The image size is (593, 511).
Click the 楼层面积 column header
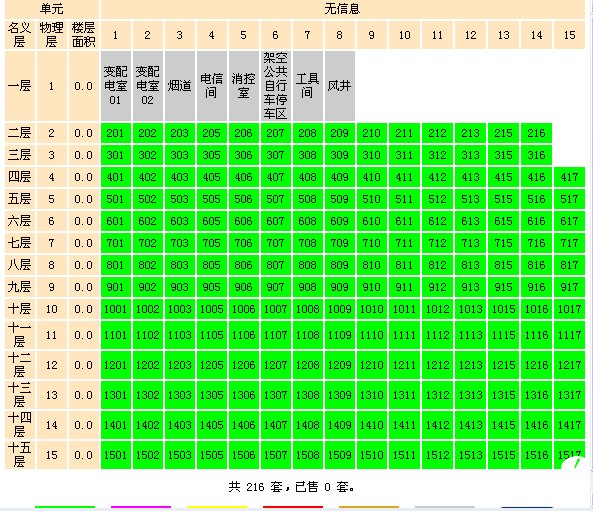(83, 35)
